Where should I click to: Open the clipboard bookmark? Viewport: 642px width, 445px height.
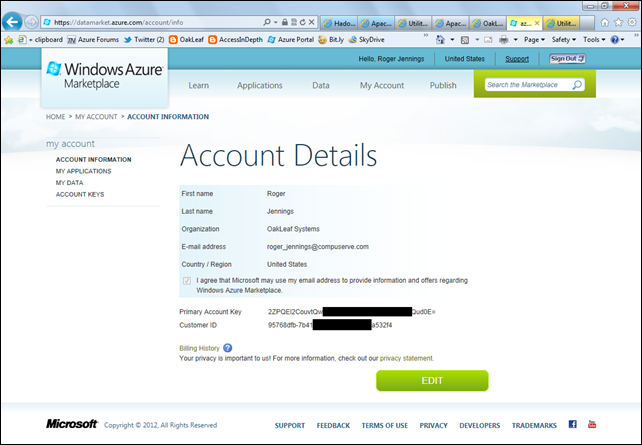click(41, 40)
